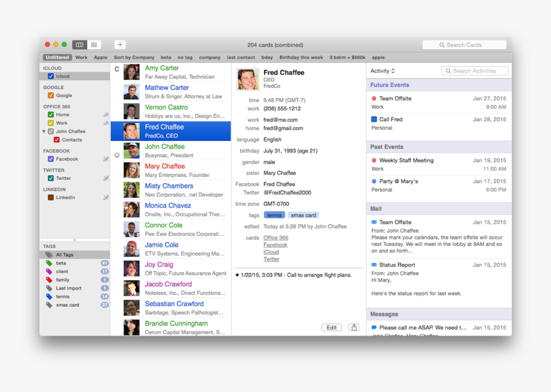Select the no tag filter

(185, 57)
